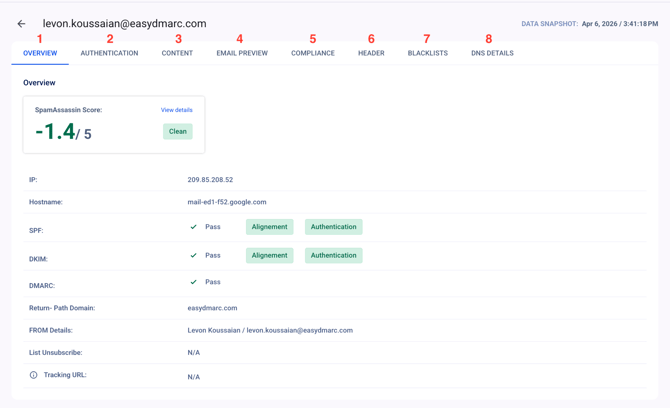Switch to the Authentication tab
Viewport: 670px width, 408px height.
pos(109,53)
